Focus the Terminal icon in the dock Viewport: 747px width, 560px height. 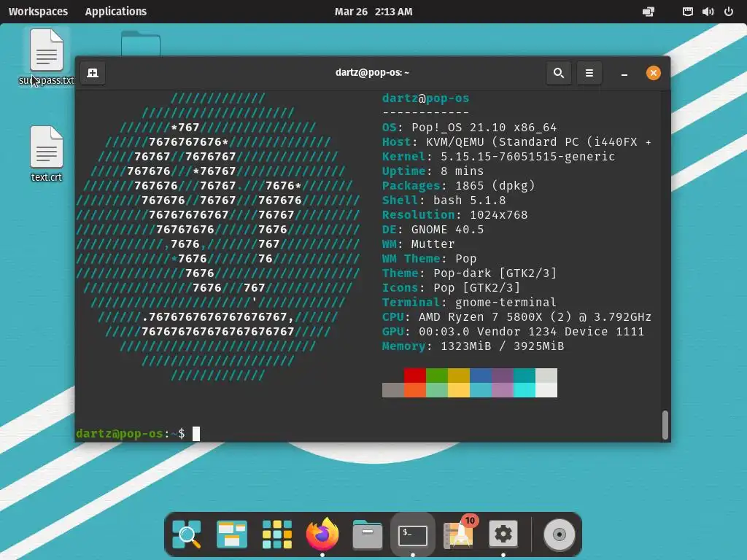tap(413, 534)
